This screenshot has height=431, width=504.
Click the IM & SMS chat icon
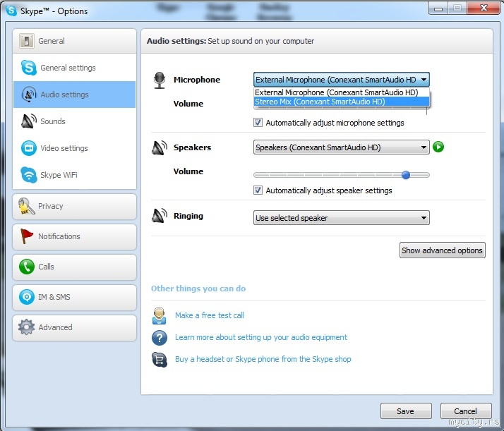27,297
